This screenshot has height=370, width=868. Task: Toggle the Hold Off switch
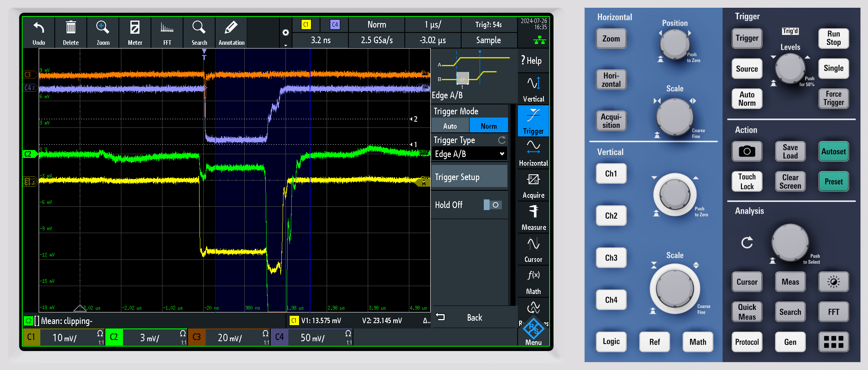[492, 205]
